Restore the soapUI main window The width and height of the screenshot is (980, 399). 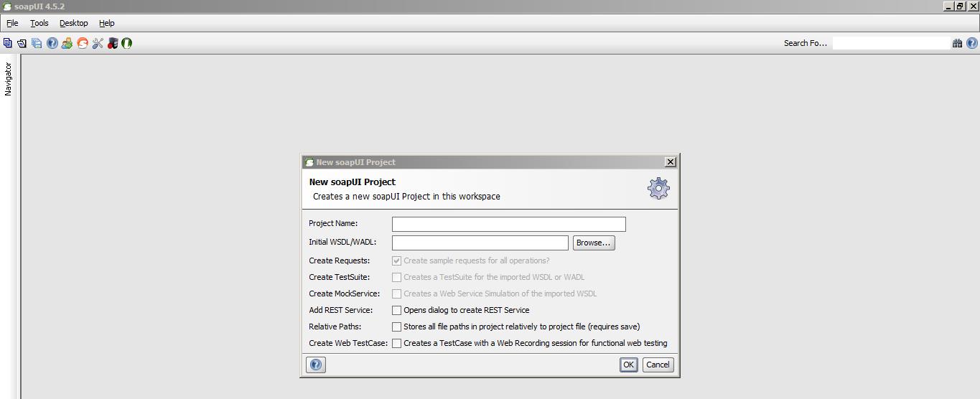(x=960, y=6)
